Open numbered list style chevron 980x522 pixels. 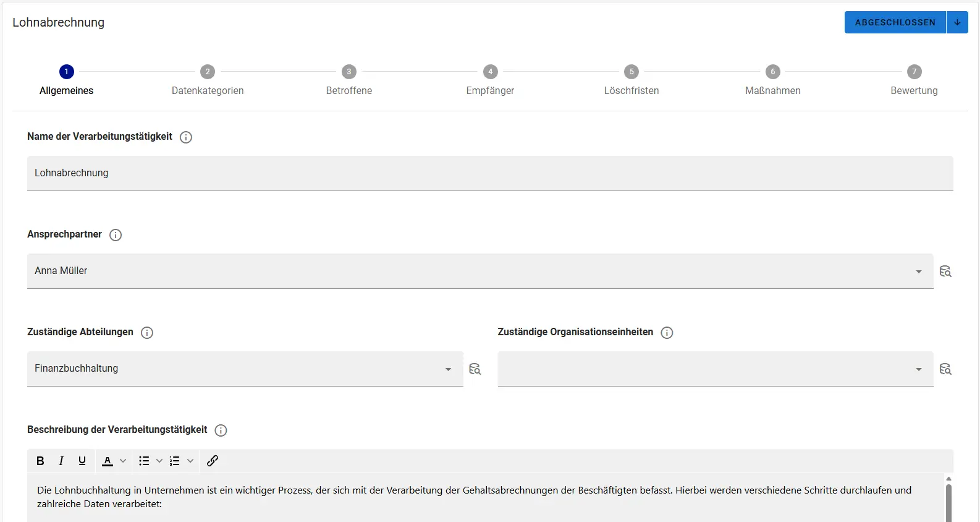click(x=190, y=461)
